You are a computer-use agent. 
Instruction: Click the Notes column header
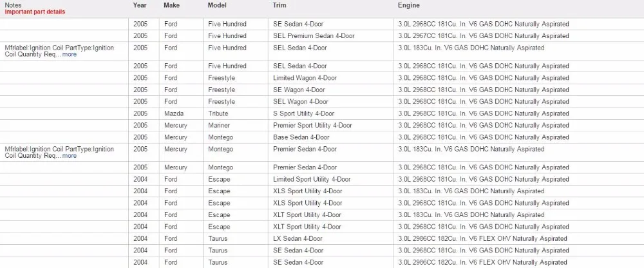tap(13, 5)
